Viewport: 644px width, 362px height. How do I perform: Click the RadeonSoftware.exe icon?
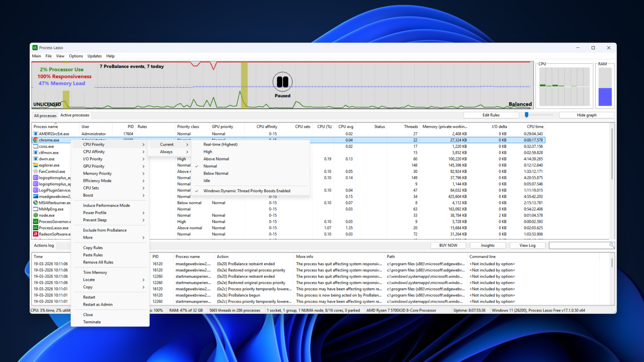click(36, 234)
